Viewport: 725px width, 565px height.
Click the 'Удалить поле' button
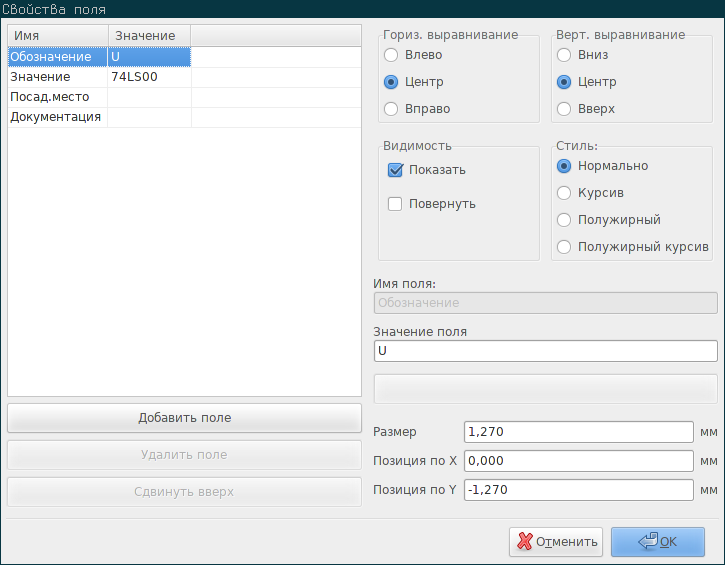184,455
